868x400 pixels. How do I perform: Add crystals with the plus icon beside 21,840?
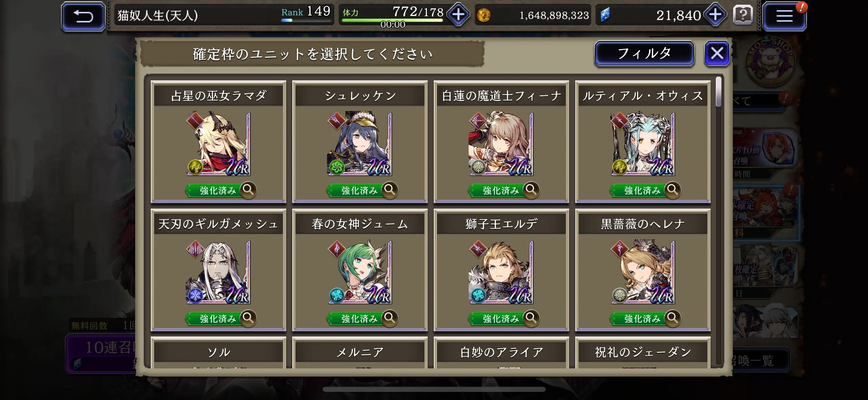click(x=715, y=15)
